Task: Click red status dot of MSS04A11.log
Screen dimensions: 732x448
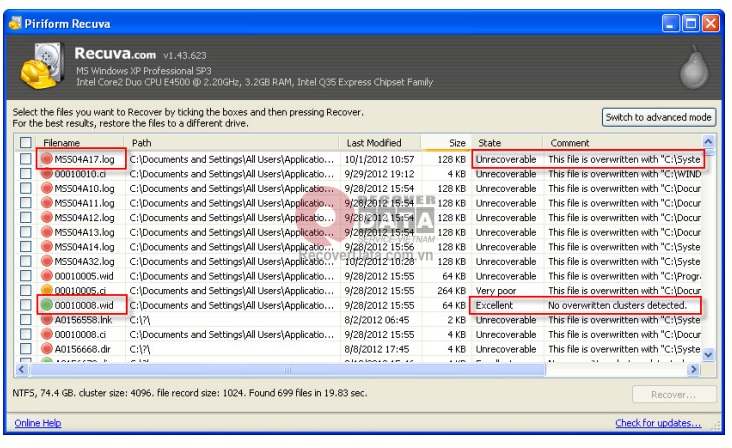Action: coord(46,203)
